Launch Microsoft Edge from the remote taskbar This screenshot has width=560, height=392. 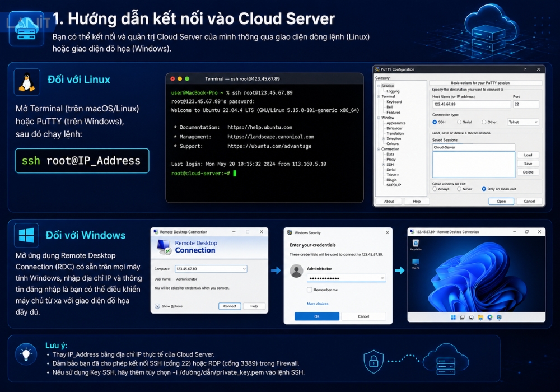point(490,317)
